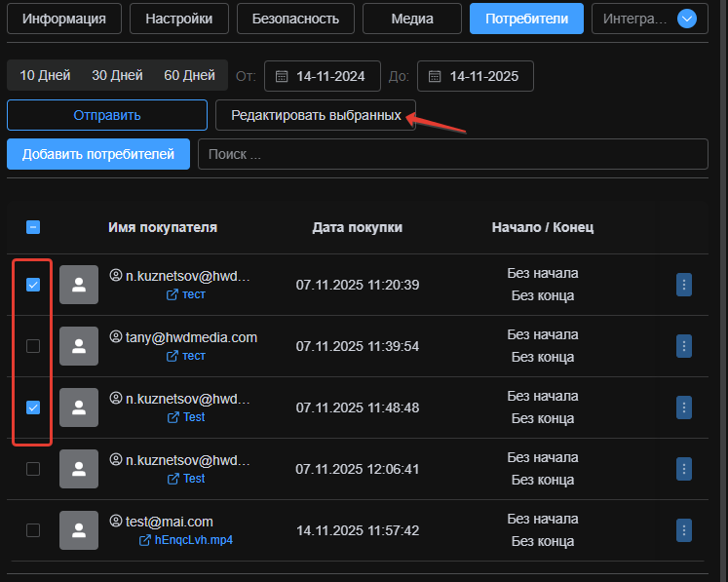This screenshot has width=728, height=582.
Task: Open three-dot menu for 11:48:48 row
Action: point(684,407)
